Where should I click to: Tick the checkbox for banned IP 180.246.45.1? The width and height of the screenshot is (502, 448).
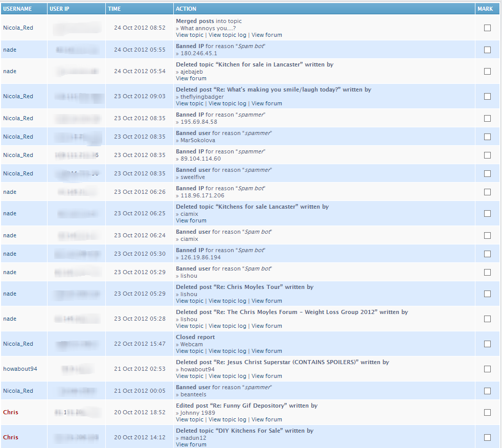(x=487, y=50)
